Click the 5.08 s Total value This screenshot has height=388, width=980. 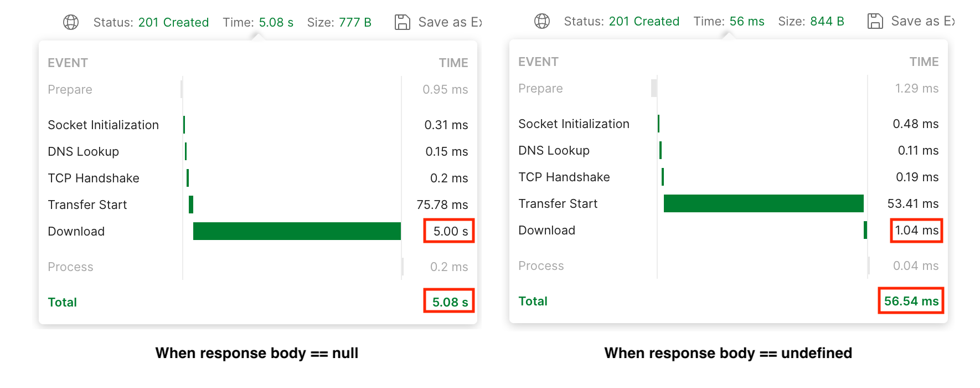tap(450, 302)
